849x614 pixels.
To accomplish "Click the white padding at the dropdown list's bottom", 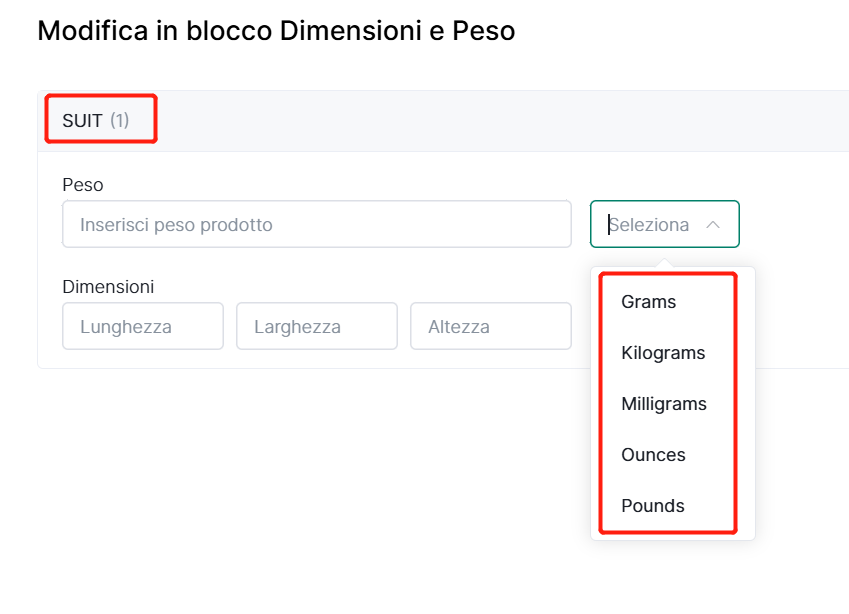I will [672, 535].
